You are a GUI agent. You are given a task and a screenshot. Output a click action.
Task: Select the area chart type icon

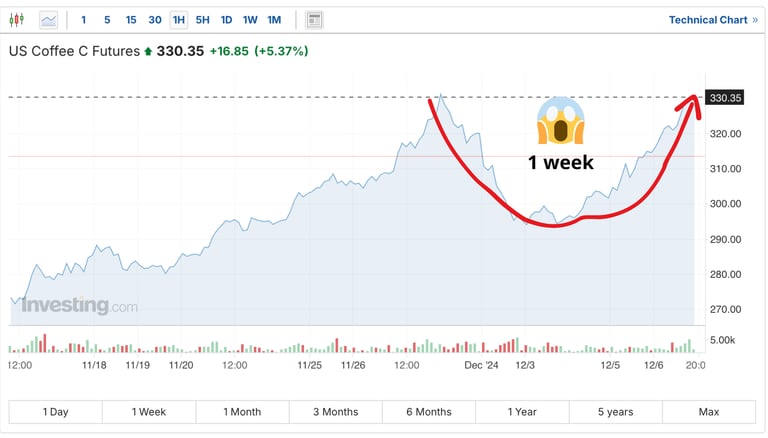(49, 19)
